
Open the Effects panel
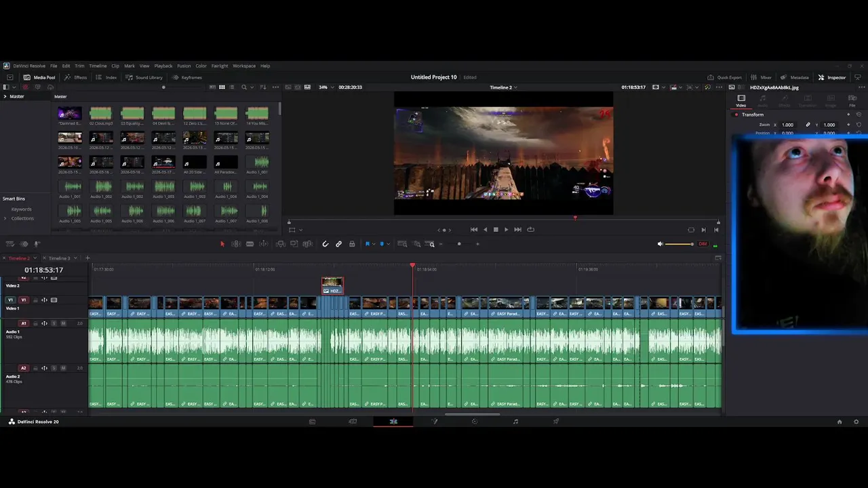[x=76, y=77]
